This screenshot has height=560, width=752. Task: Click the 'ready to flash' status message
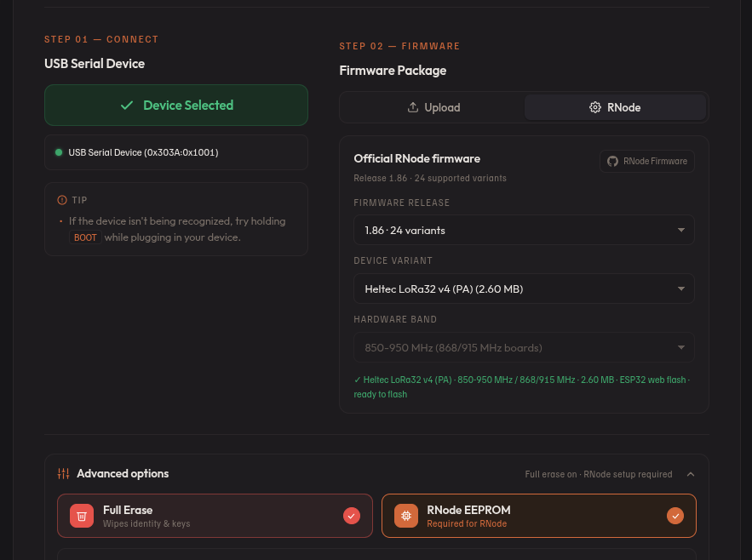(381, 394)
